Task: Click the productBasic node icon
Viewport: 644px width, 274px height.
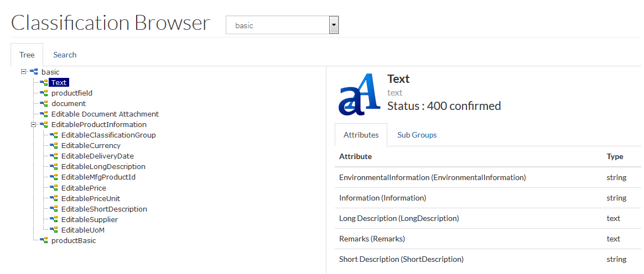Action: click(x=44, y=240)
